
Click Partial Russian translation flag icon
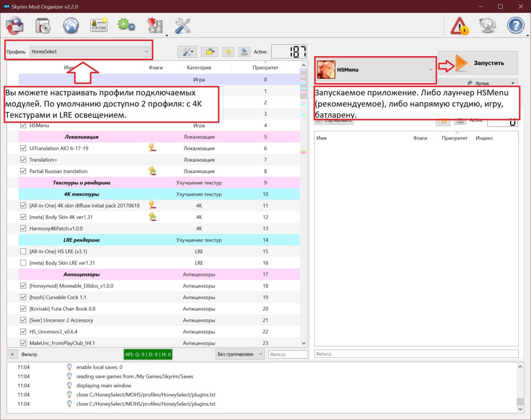(x=152, y=171)
